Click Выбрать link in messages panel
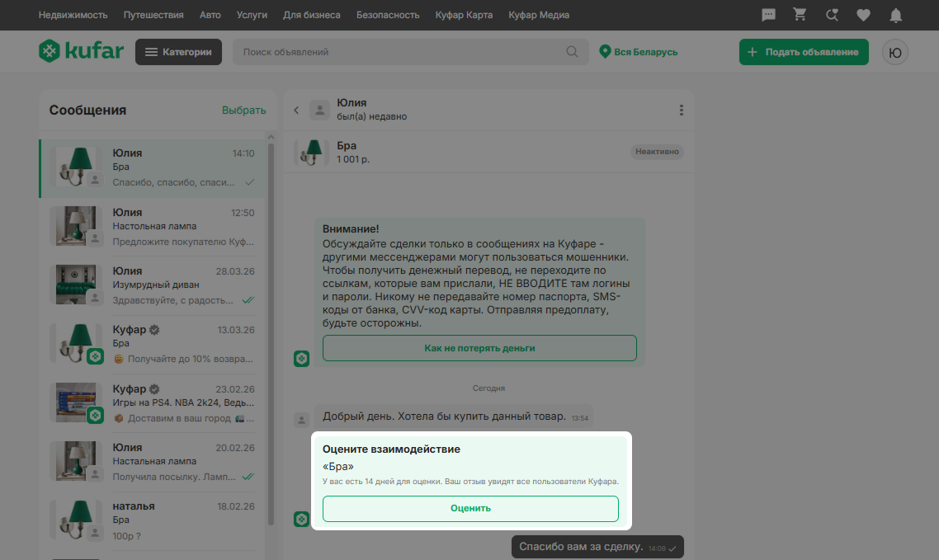Image resolution: width=939 pixels, height=560 pixels. tap(243, 111)
